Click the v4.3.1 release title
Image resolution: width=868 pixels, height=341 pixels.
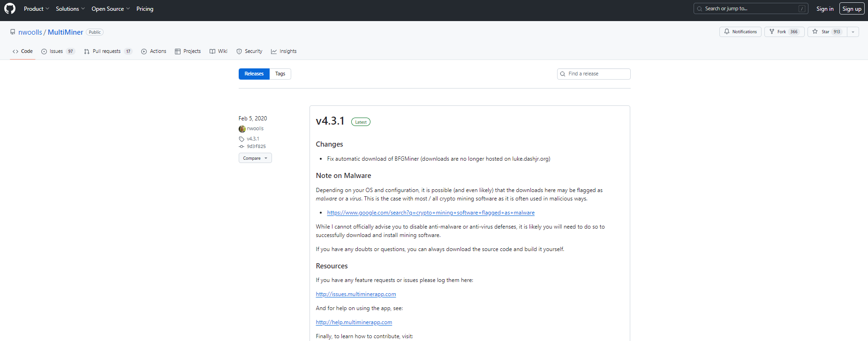pyautogui.click(x=330, y=121)
